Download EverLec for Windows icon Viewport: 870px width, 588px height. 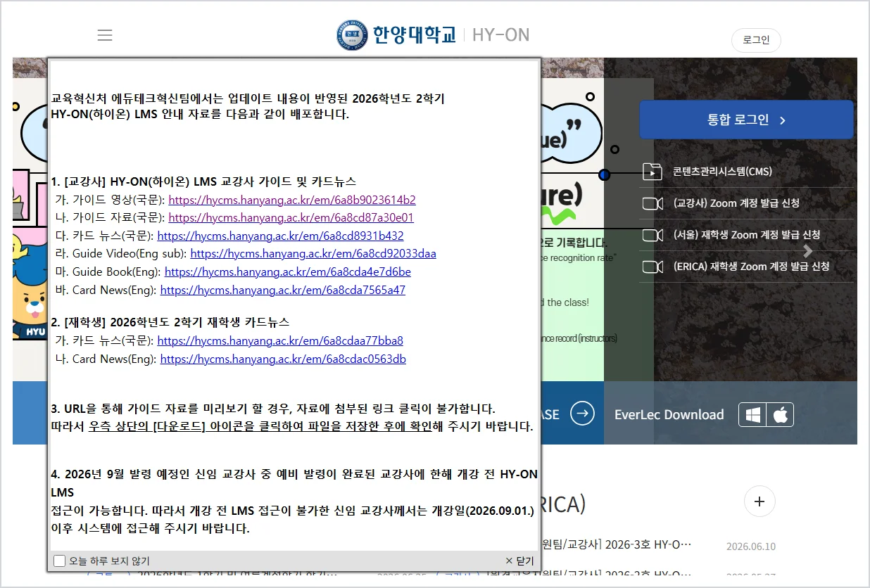pyautogui.click(x=752, y=415)
